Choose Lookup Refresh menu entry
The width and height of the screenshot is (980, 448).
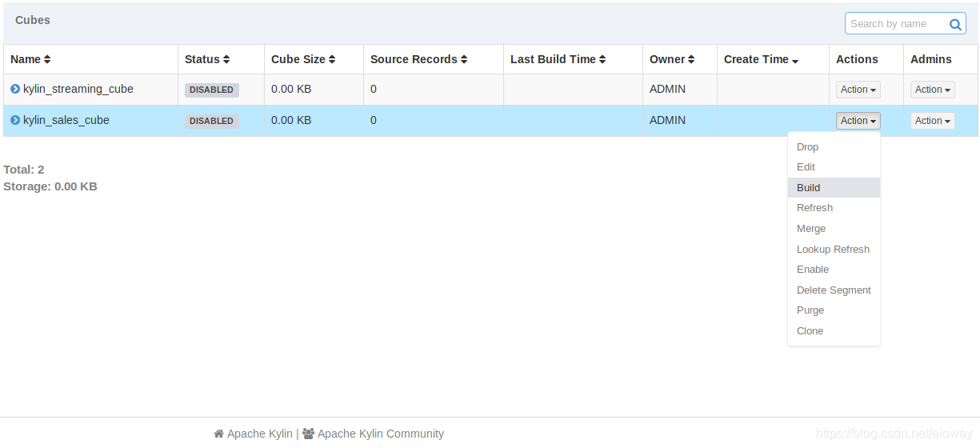[x=834, y=250]
